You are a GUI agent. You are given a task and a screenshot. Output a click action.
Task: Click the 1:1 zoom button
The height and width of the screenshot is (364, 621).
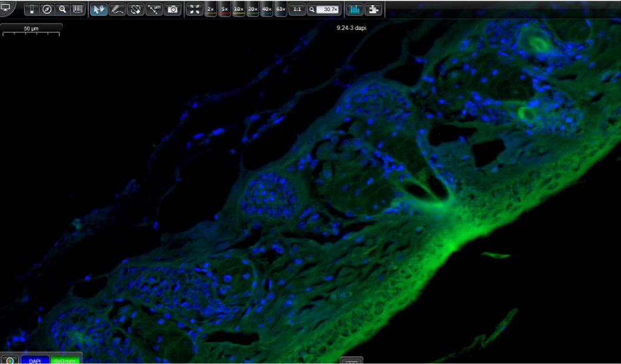coord(297,9)
